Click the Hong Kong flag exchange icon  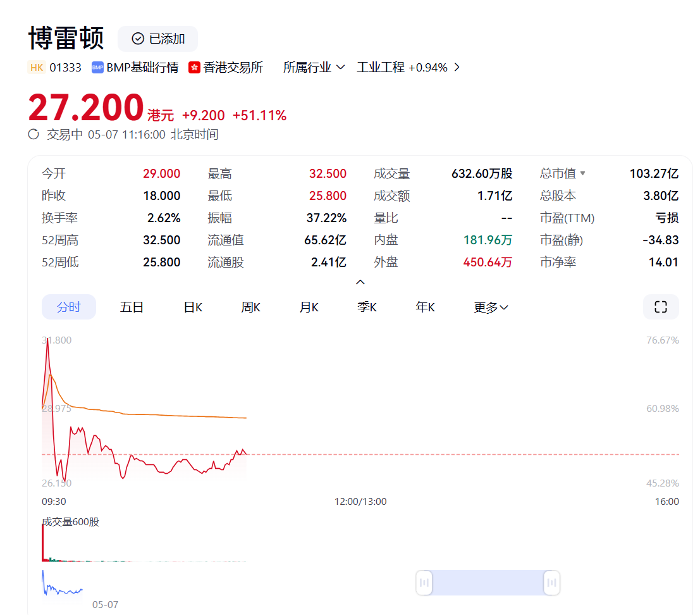194,68
